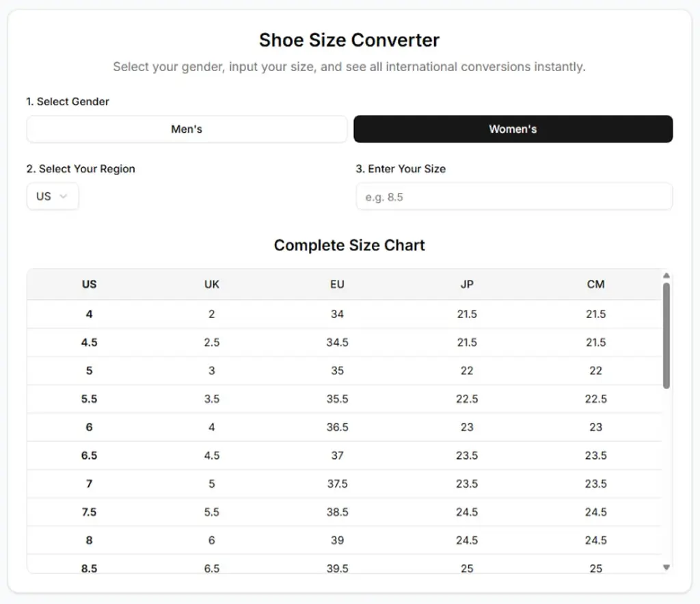Select the US size 7.5 row
This screenshot has width=700, height=604.
(x=345, y=512)
